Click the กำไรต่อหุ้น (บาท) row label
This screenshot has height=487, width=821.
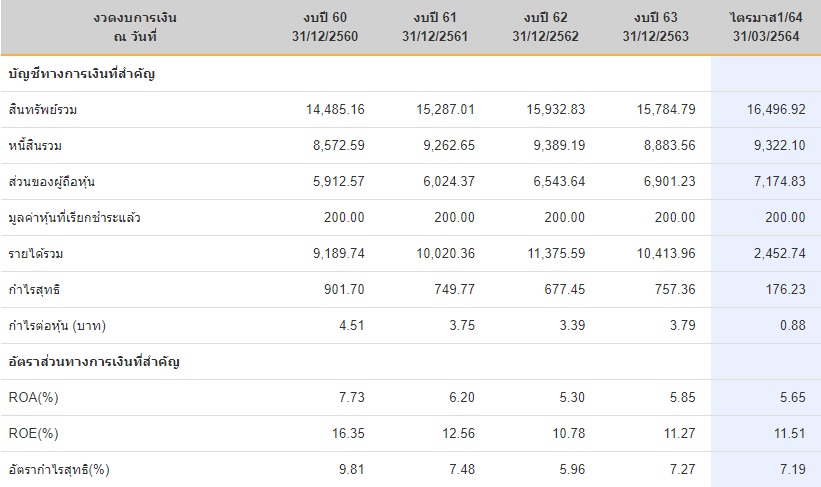58,326
